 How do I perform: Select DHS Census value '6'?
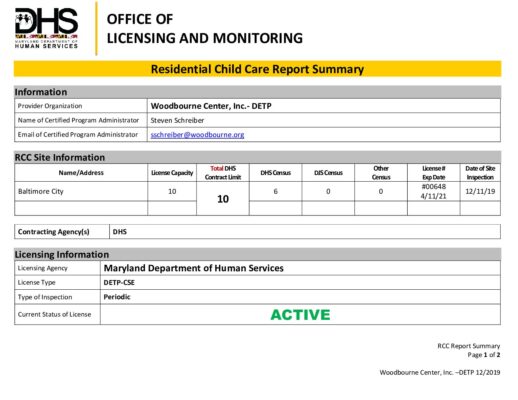click(x=275, y=191)
